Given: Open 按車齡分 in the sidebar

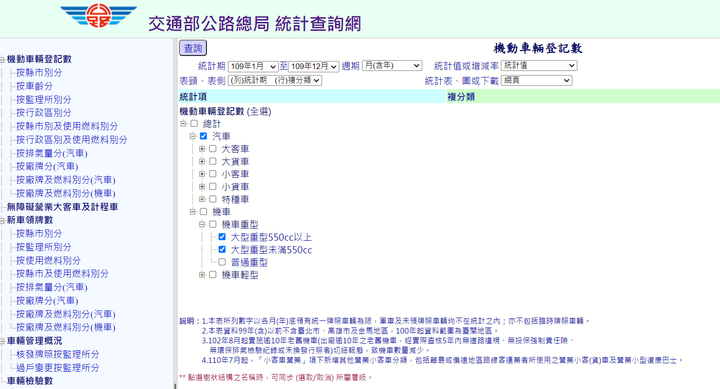Looking at the screenshot, I should [34, 86].
